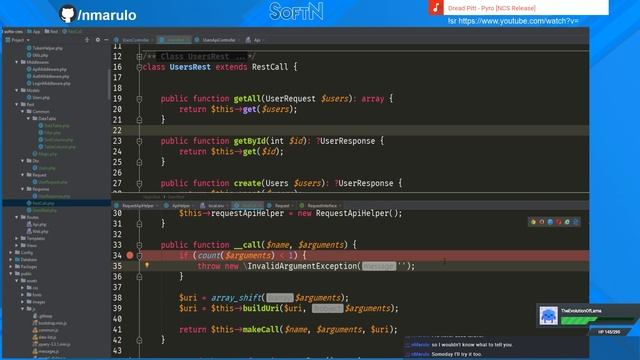Fold the getById function at line 23

[139, 141]
